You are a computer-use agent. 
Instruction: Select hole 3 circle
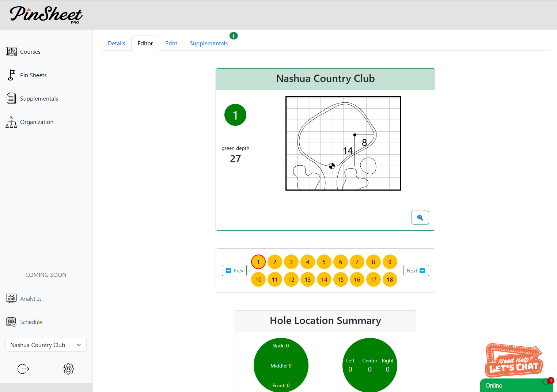[x=291, y=262]
